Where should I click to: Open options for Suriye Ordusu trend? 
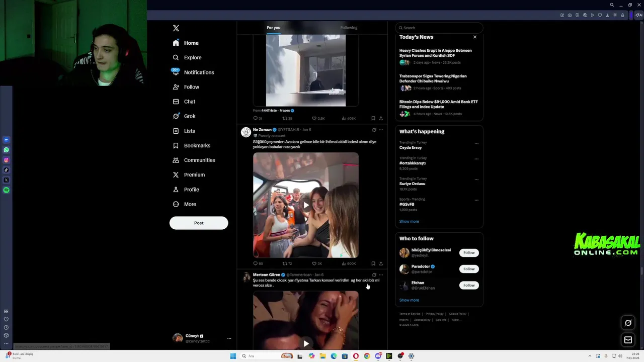476,179
